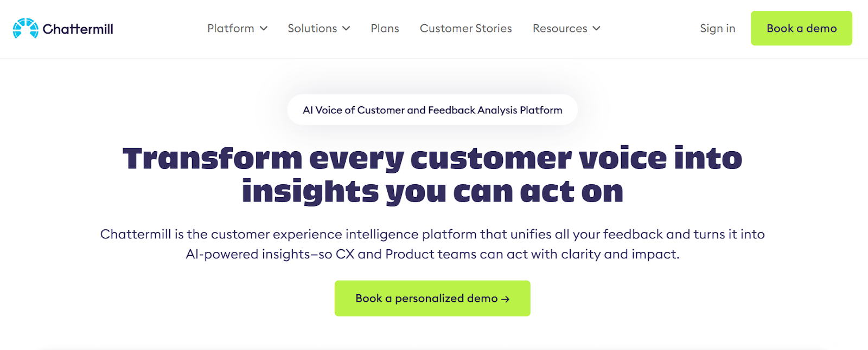Viewport: 868px width, 350px height.
Task: Click the AI Voice of Customer badge pill
Action: click(432, 109)
